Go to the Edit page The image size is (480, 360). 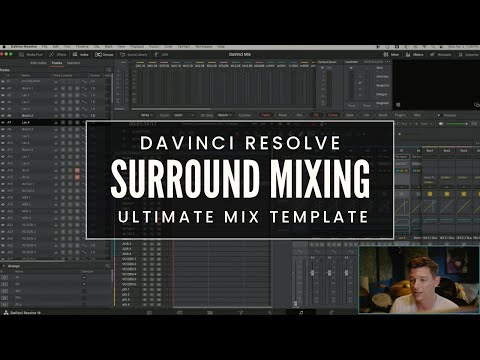coord(210,312)
